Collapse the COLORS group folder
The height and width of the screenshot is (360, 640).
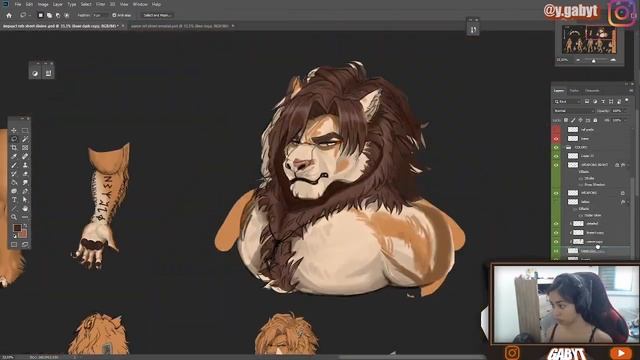pos(564,147)
